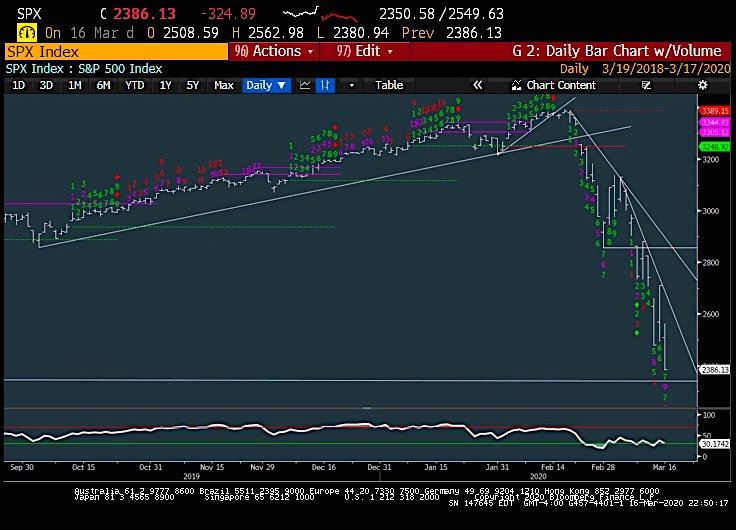Open the 97) Edit menu

point(364,51)
